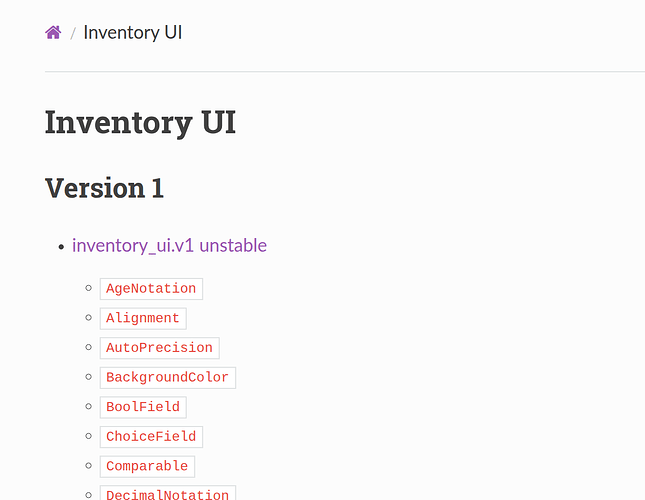Select the Inventory UI breadcrumb text

132,32
